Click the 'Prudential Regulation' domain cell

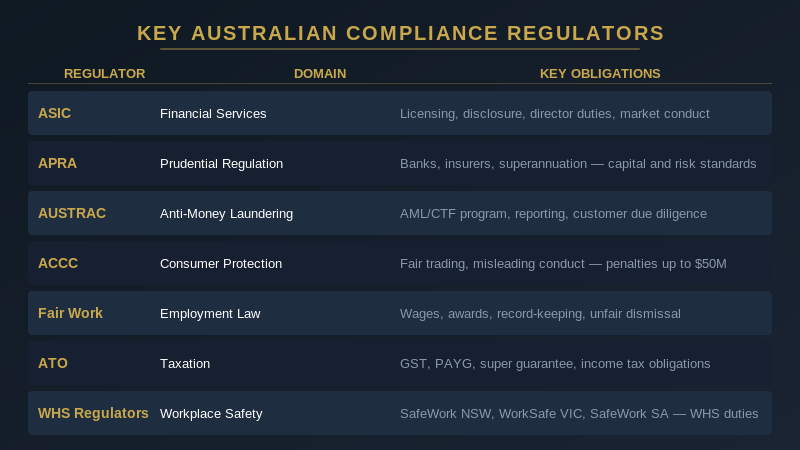click(x=221, y=163)
